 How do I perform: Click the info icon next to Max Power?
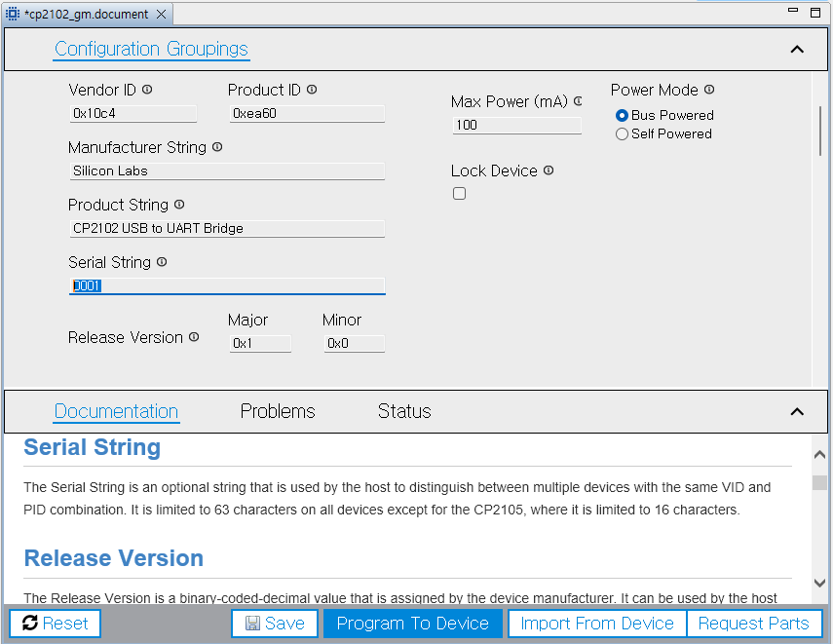[x=578, y=101]
